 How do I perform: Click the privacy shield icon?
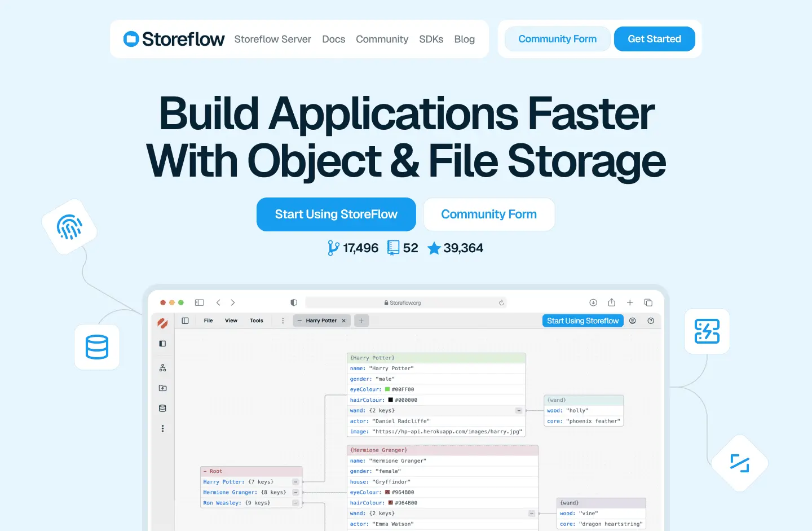coord(294,302)
